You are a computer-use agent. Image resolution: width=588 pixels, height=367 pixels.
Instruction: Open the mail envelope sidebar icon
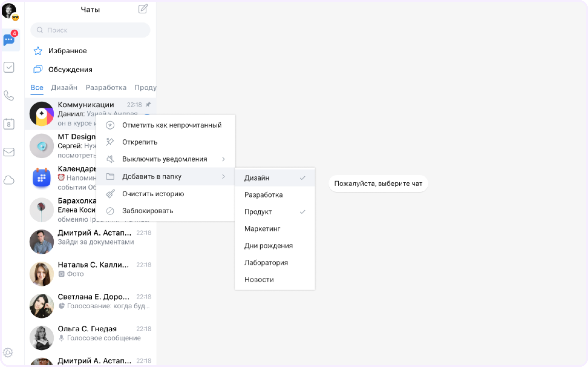coord(9,152)
